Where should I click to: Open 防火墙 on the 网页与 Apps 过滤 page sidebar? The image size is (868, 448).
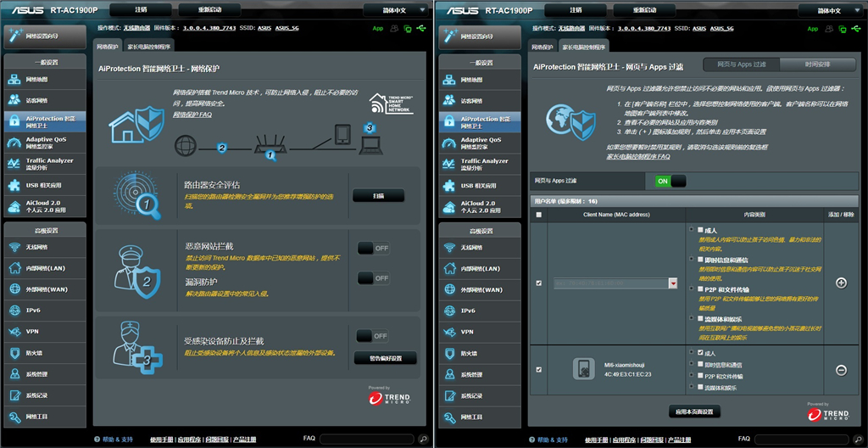coord(480,353)
